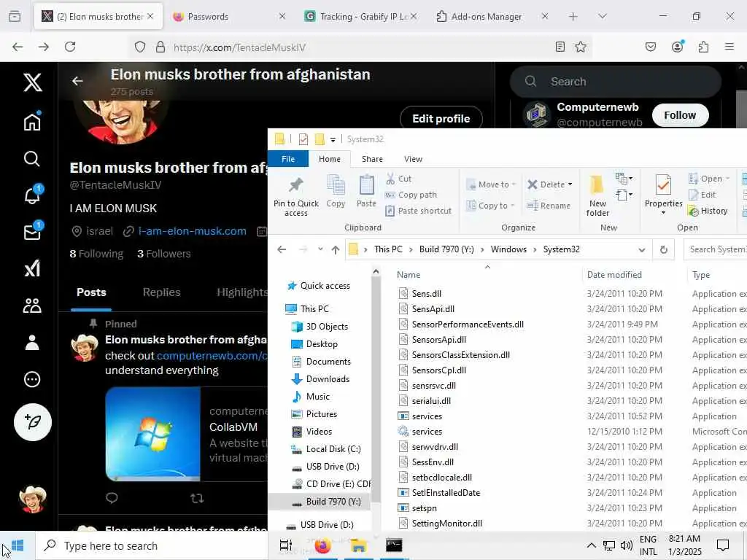Screen dimensions: 747x560
Task: Click the X logo in sidebar
Action: 32,82
